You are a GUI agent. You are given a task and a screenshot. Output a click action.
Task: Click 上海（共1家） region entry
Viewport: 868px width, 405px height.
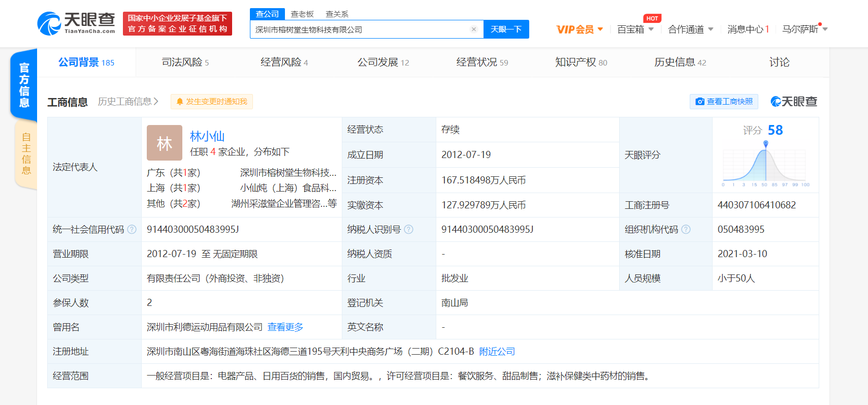click(173, 188)
